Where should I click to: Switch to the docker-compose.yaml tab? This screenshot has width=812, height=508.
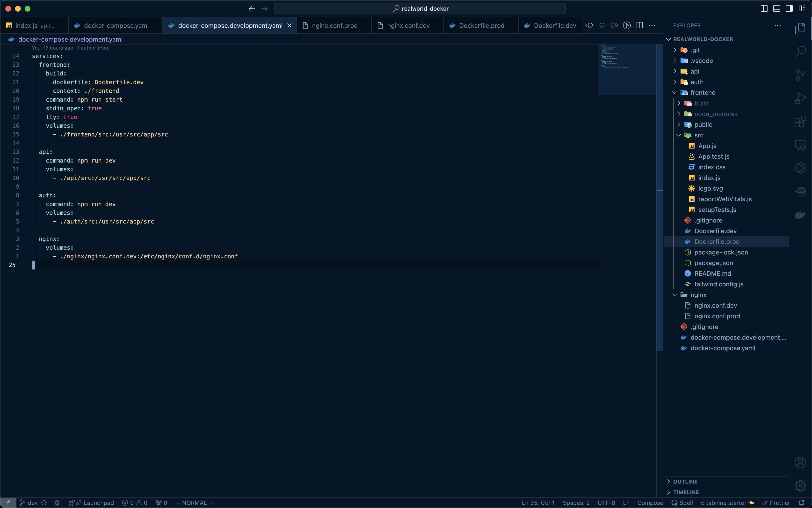[116, 26]
